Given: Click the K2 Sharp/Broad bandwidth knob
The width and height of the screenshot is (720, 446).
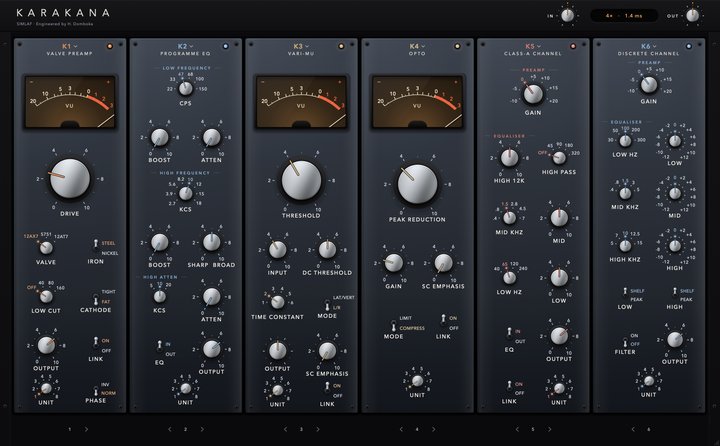Looking at the screenshot, I should [x=211, y=243].
